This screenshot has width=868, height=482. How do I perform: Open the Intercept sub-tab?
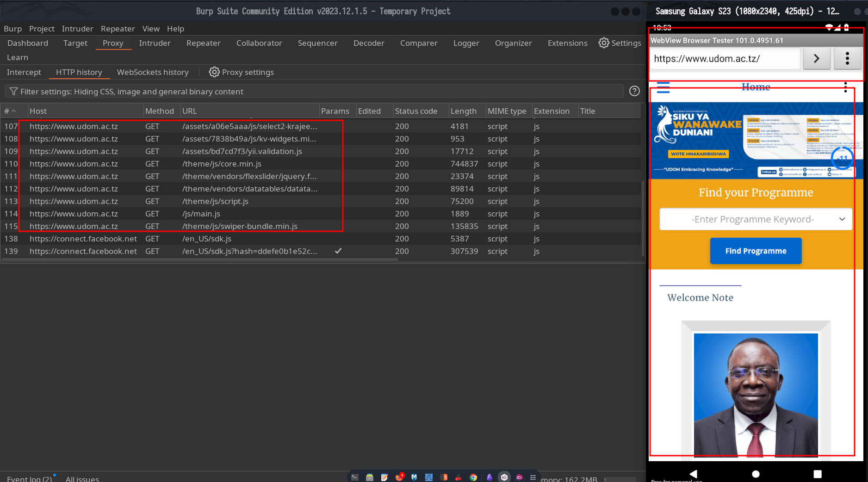pyautogui.click(x=24, y=72)
